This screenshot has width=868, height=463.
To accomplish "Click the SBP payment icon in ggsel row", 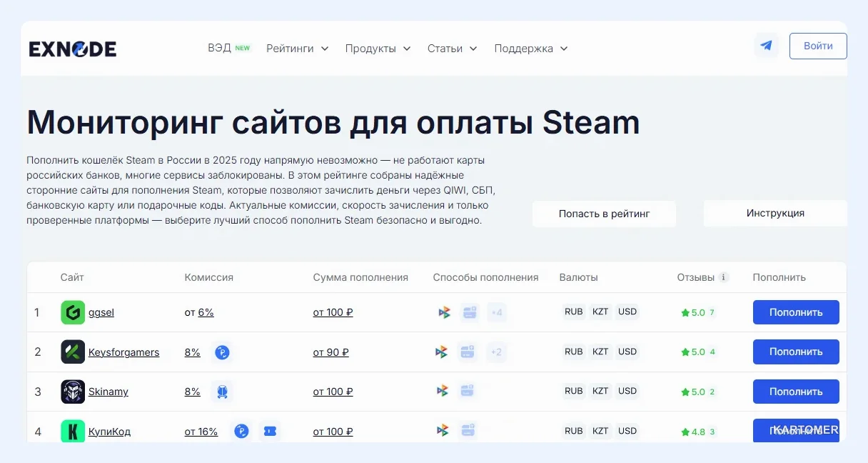I will pyautogui.click(x=444, y=312).
